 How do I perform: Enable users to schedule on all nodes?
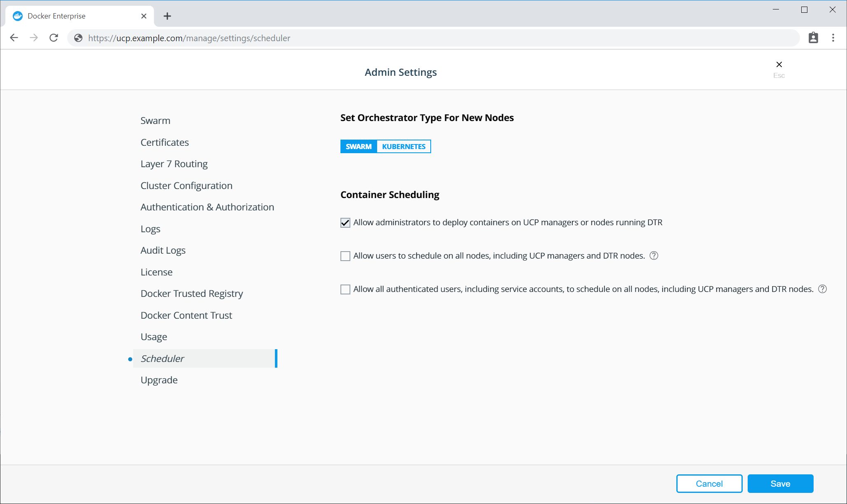pos(345,256)
